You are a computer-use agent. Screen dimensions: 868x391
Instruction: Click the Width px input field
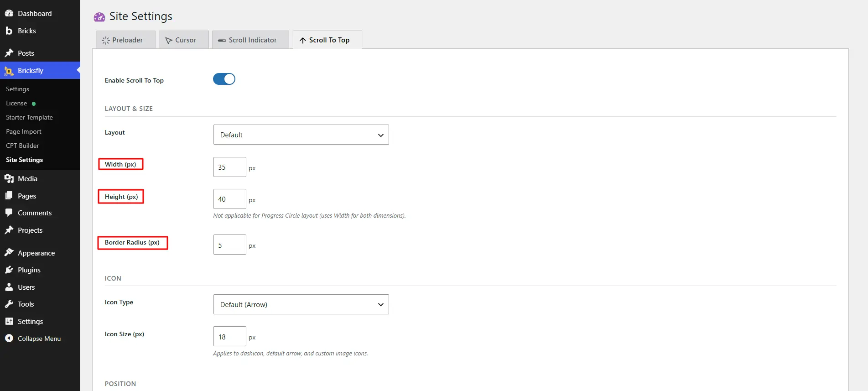click(230, 167)
